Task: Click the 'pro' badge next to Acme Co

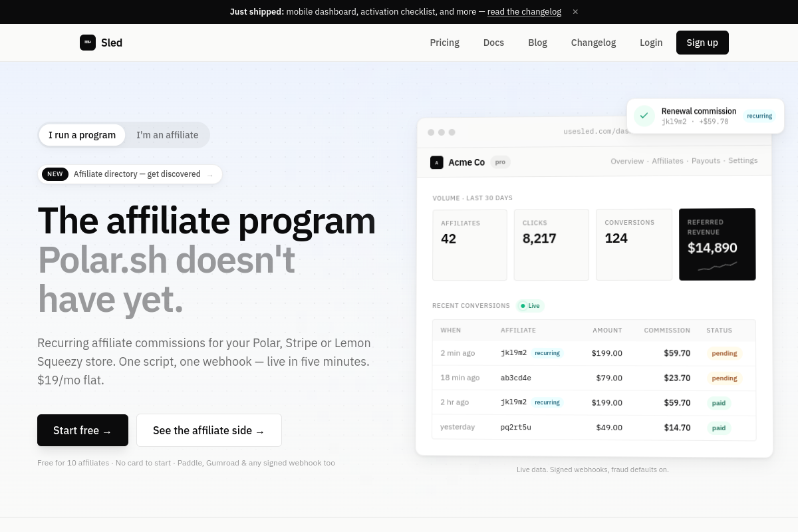Action: point(501,162)
